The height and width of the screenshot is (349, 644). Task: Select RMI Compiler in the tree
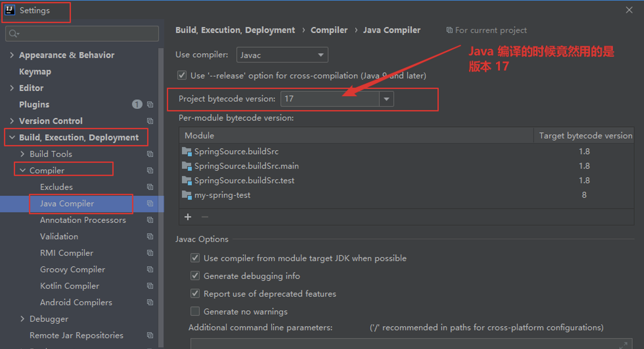(67, 253)
